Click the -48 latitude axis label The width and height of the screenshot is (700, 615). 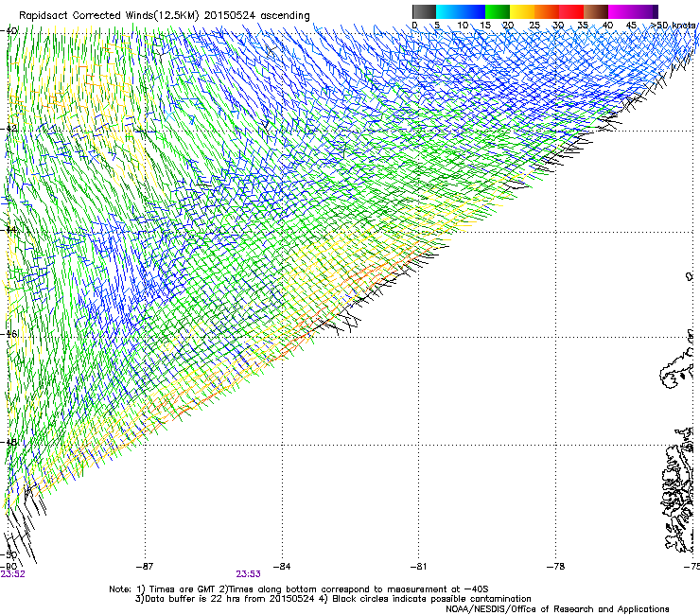[x=9, y=442]
